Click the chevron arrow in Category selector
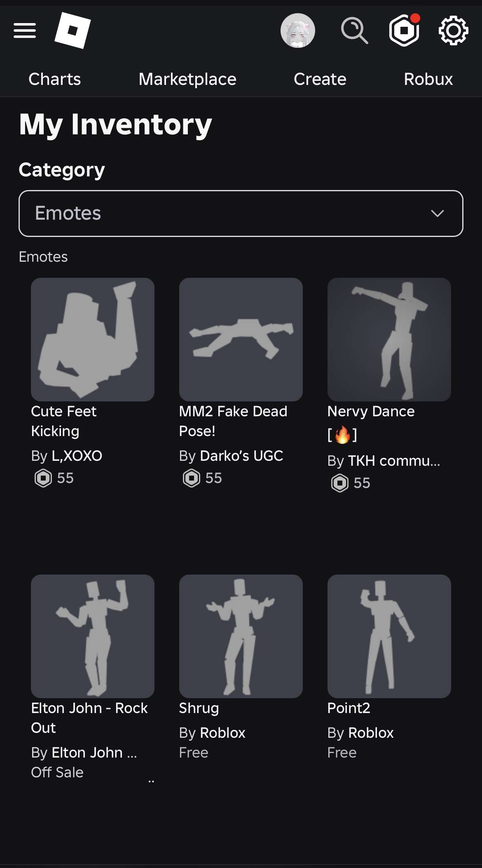The image size is (482, 868). pyautogui.click(x=437, y=213)
